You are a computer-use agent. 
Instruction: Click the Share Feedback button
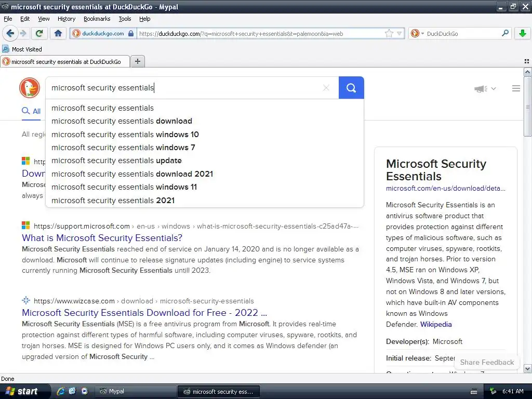(487, 362)
